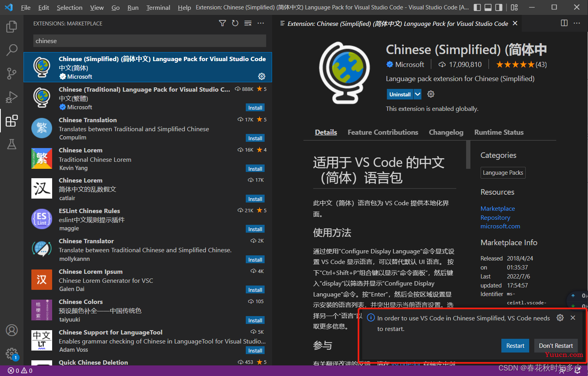Viewport: 588px width, 376px height.
Task: Click details page vertical scrollbar
Action: point(468,155)
